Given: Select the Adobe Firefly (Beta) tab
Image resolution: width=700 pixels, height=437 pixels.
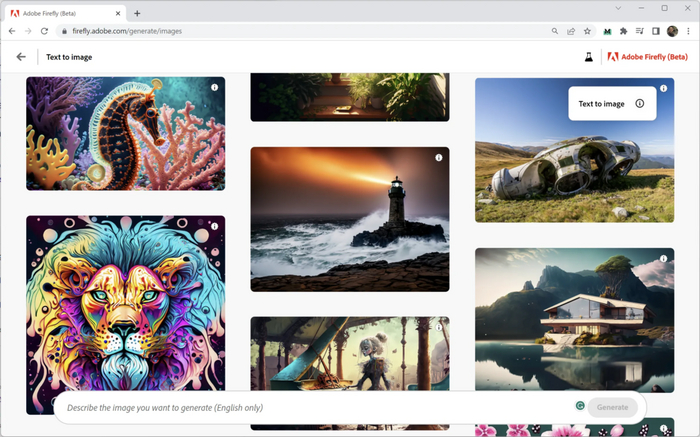Looking at the screenshot, I should [66, 13].
